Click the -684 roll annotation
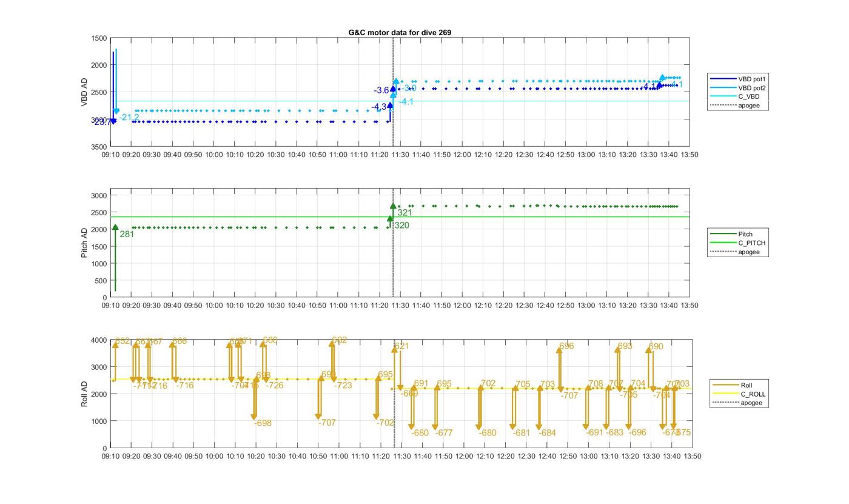This screenshot has height=504, width=849. coord(547,433)
